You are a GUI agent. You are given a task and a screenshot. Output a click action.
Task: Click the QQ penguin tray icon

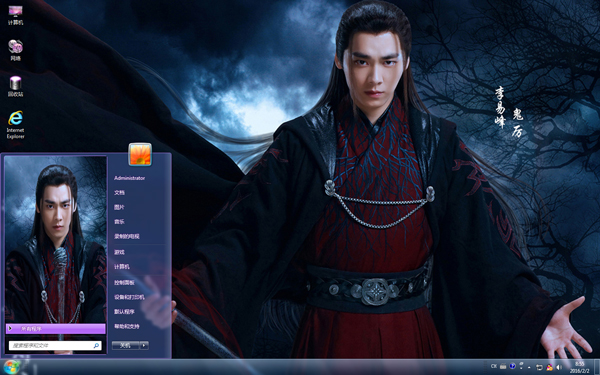click(x=550, y=367)
